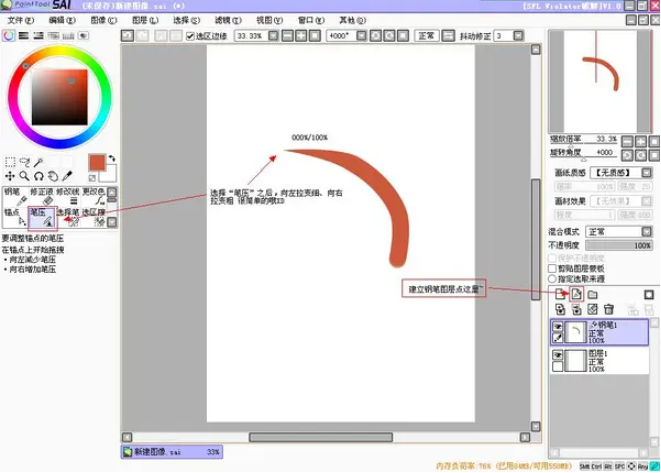
Task: Choose the 修改线 line weight tool
Action: coord(68,197)
